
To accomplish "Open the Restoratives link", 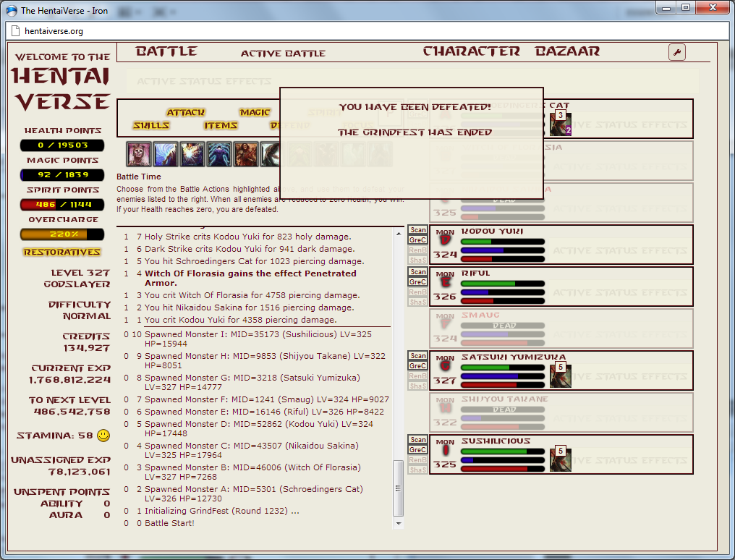I will pos(62,252).
